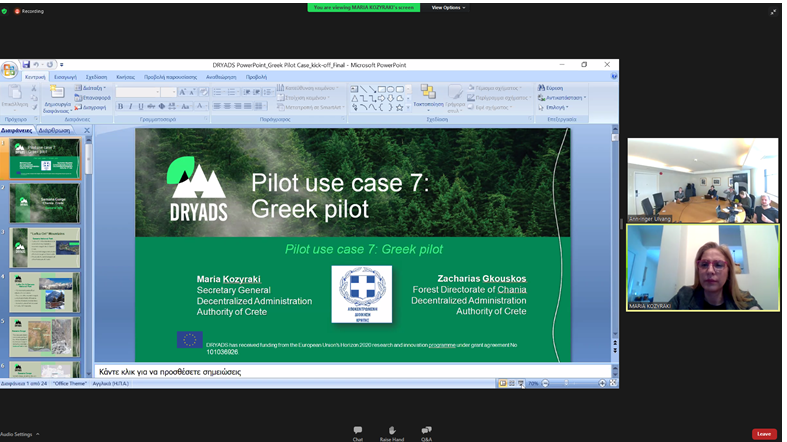Click the Normal view icon in status bar
This screenshot has height=442, width=787.
[x=502, y=383]
